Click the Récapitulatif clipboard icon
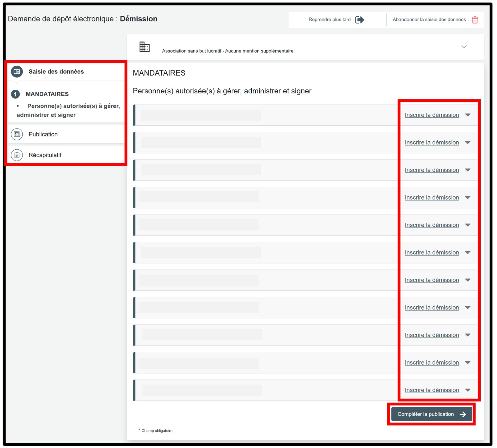 (x=17, y=155)
